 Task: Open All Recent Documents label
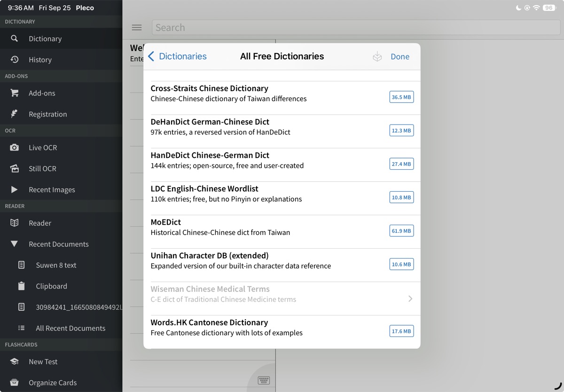coord(70,328)
